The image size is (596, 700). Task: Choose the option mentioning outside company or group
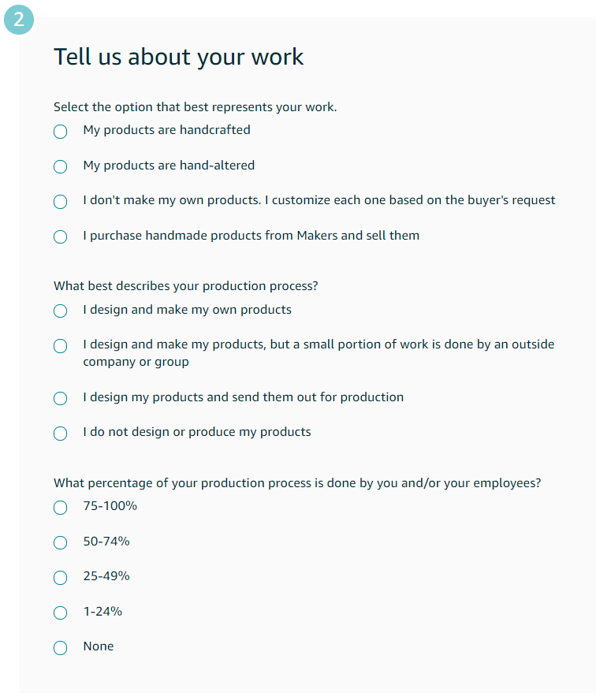pos(60,345)
